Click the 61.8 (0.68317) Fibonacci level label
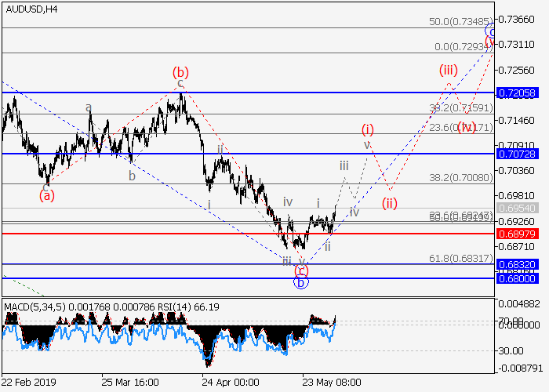 [x=462, y=256]
